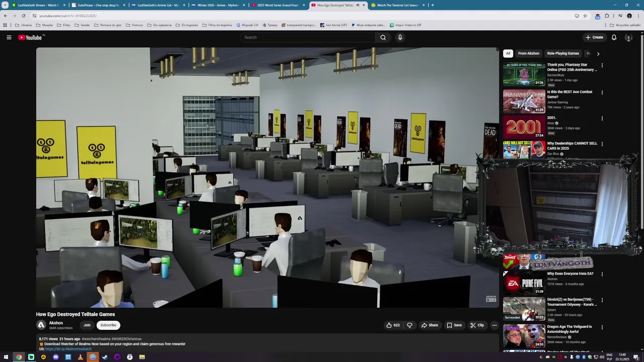Open the Muzyka bookmarks folder
This screenshot has width=644, height=362.
(x=44, y=25)
